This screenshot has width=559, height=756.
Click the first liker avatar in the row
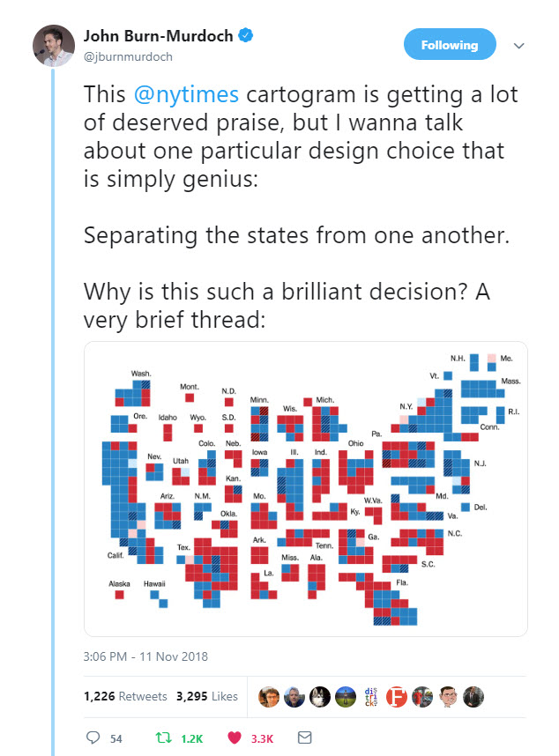pyautogui.click(x=269, y=696)
